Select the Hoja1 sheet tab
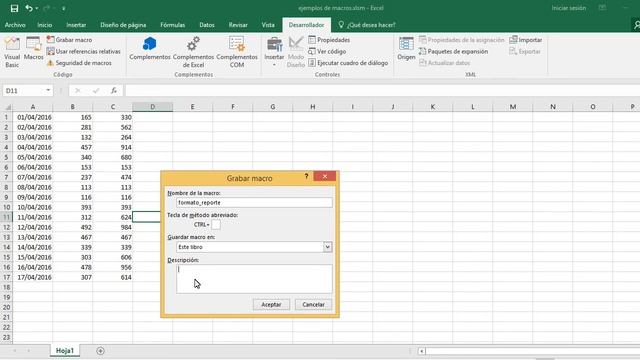This screenshot has width=640, height=360. click(x=65, y=351)
